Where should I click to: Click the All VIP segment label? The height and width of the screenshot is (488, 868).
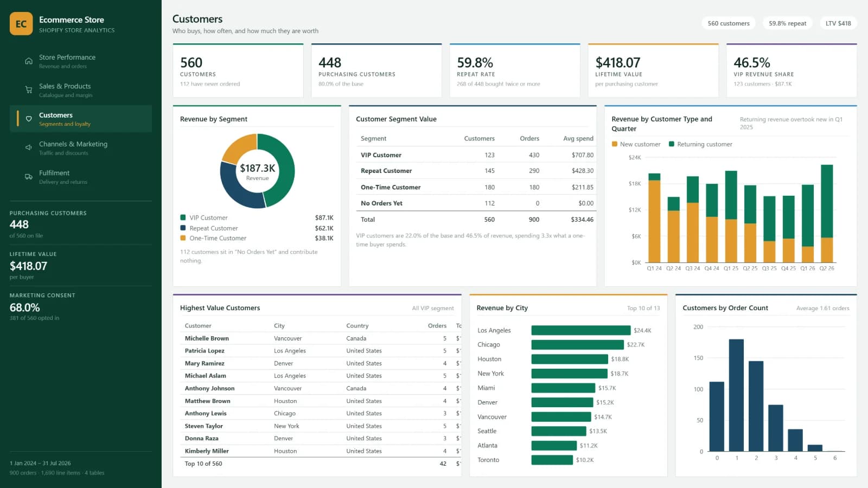pos(433,309)
